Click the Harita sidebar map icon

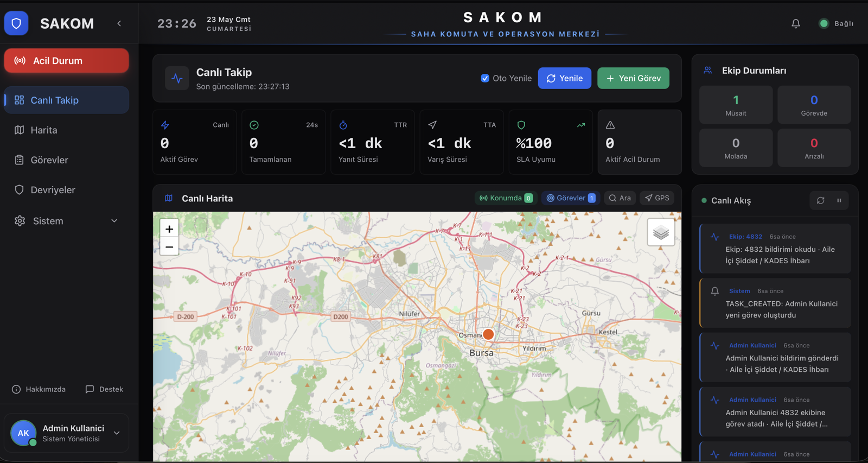pos(19,130)
